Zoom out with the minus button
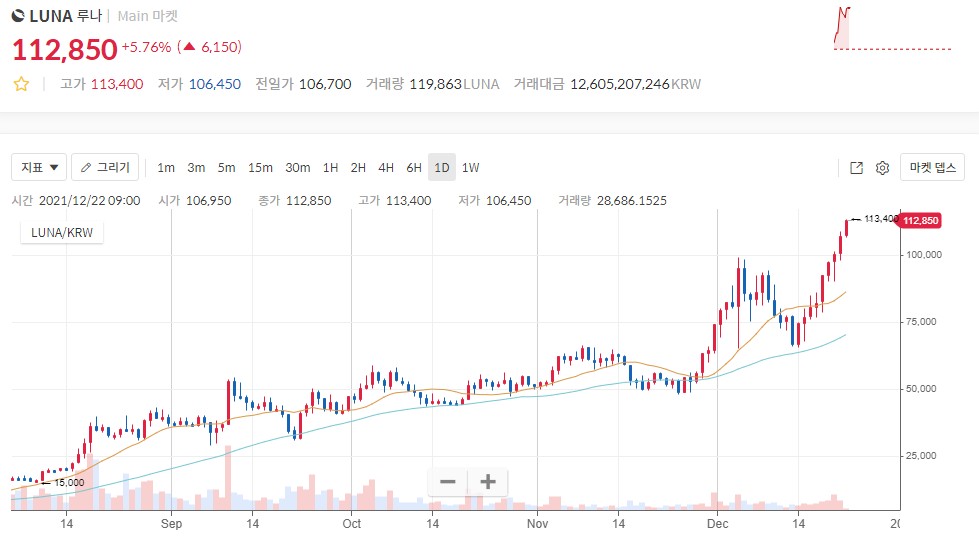Viewport: 979px width, 536px height. (x=448, y=482)
